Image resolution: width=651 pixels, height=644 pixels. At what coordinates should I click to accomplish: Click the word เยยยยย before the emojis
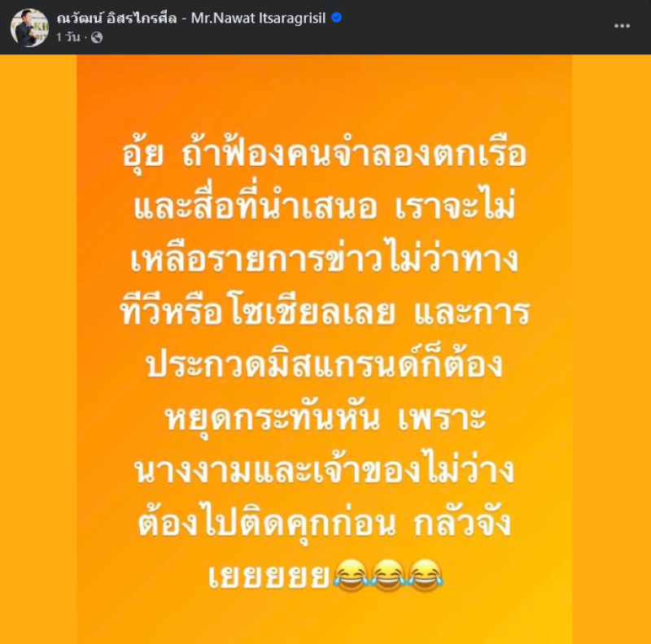click(269, 576)
